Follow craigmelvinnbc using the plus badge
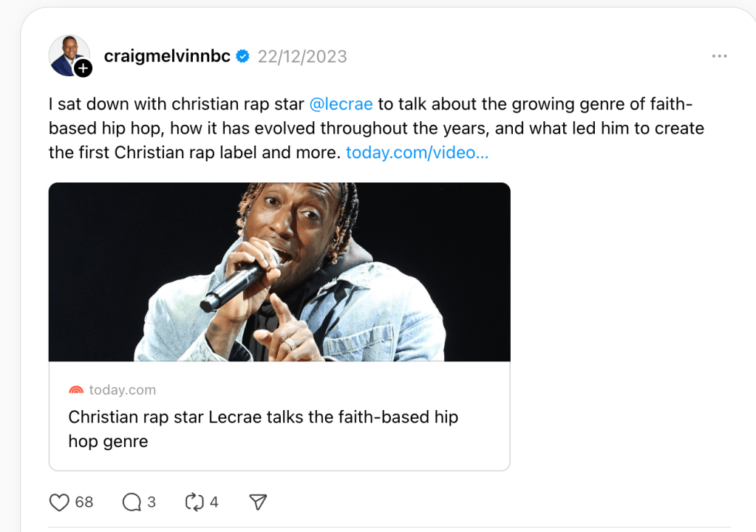The image size is (756, 532). point(84,69)
